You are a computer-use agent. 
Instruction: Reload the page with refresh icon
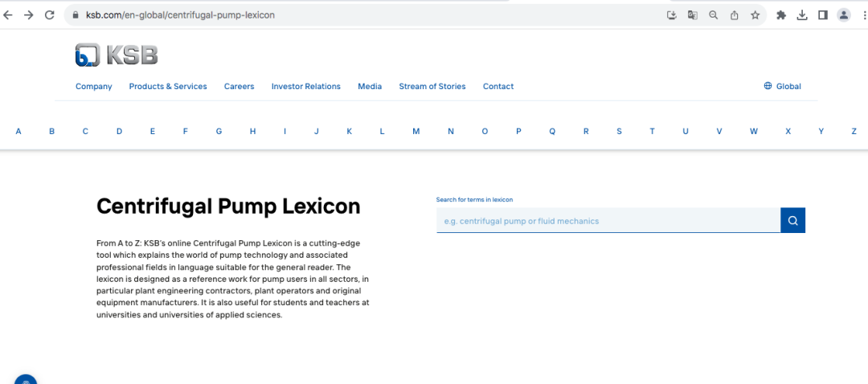[x=50, y=15]
